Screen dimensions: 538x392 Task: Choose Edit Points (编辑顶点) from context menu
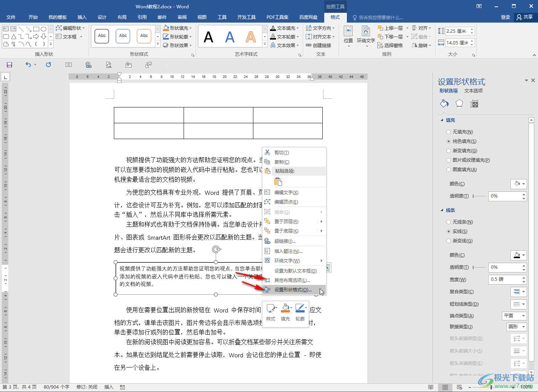(x=294, y=202)
